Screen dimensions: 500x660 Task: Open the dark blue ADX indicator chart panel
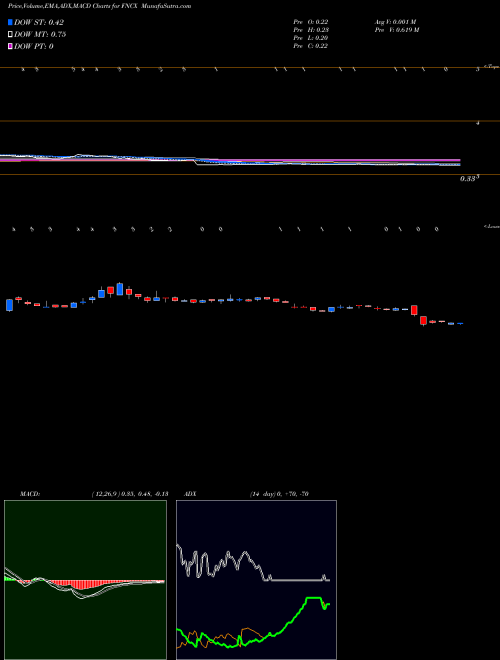point(256,580)
